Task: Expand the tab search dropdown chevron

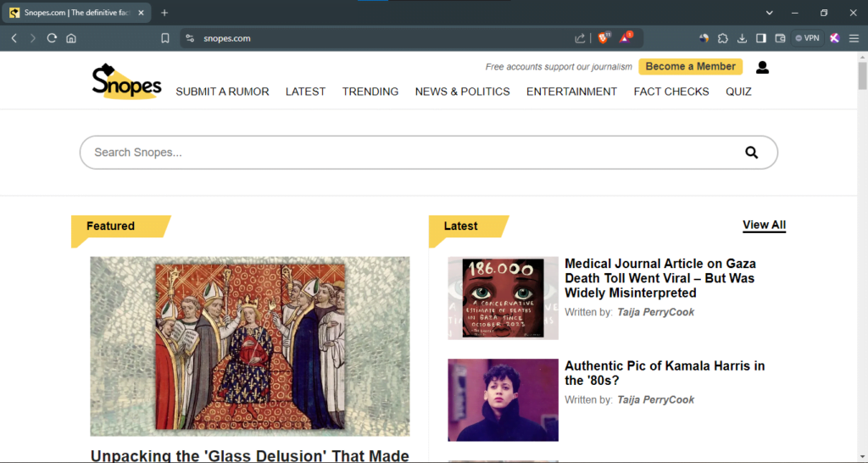Action: point(770,13)
